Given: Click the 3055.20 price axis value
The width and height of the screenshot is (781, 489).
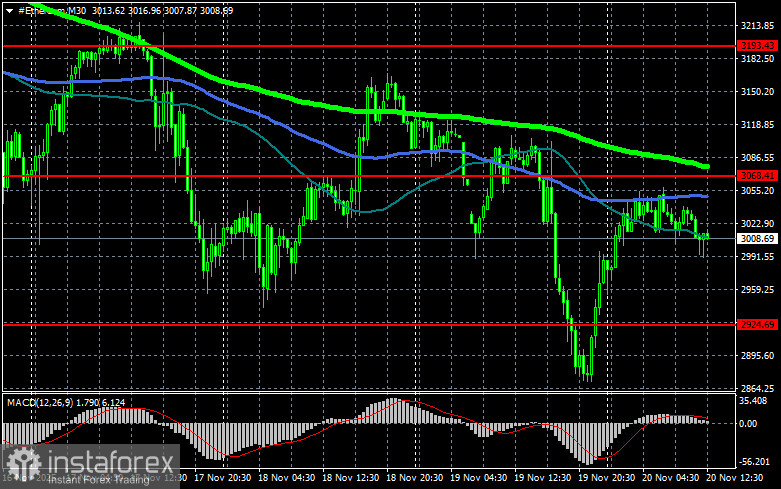Looking at the screenshot, I should pyautogui.click(x=757, y=191).
